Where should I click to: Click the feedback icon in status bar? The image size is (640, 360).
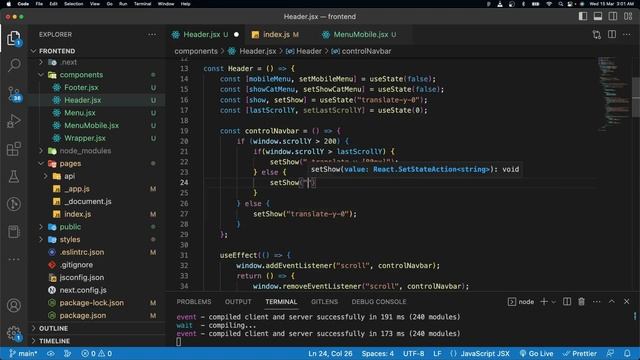coord(610,353)
